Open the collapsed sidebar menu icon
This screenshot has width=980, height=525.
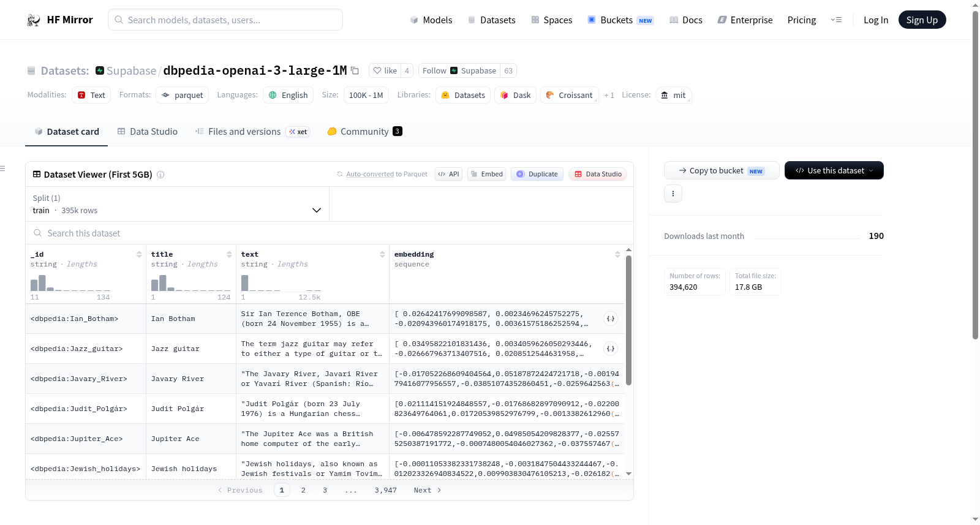3,168
